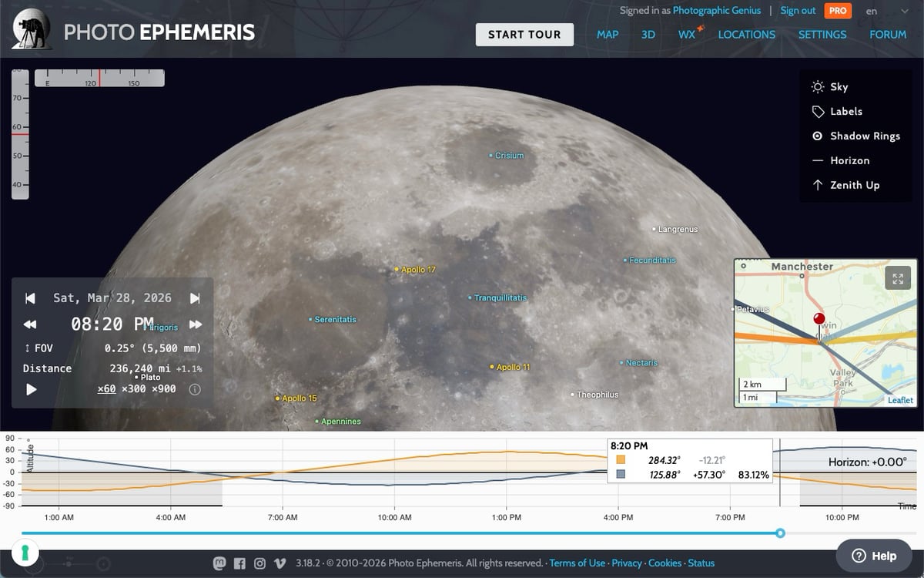Click the orange sun swatch in tooltip
The image size is (924, 578).
point(621,460)
